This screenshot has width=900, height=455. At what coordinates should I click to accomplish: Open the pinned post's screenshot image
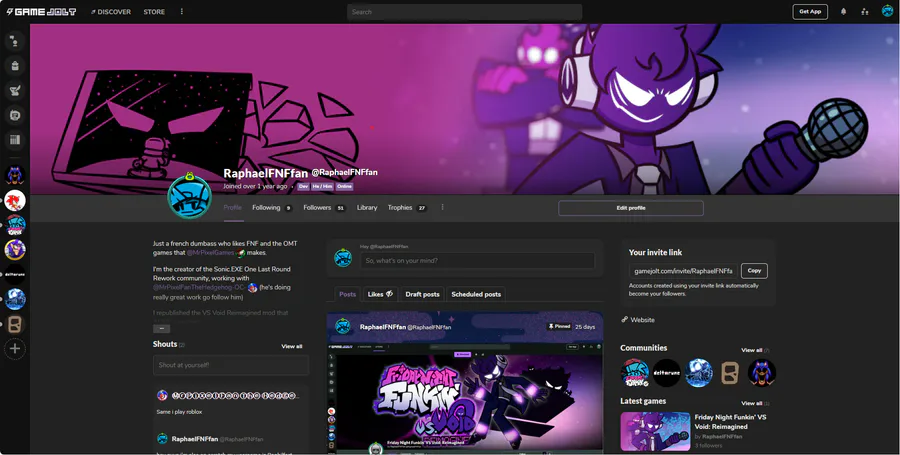(x=465, y=398)
